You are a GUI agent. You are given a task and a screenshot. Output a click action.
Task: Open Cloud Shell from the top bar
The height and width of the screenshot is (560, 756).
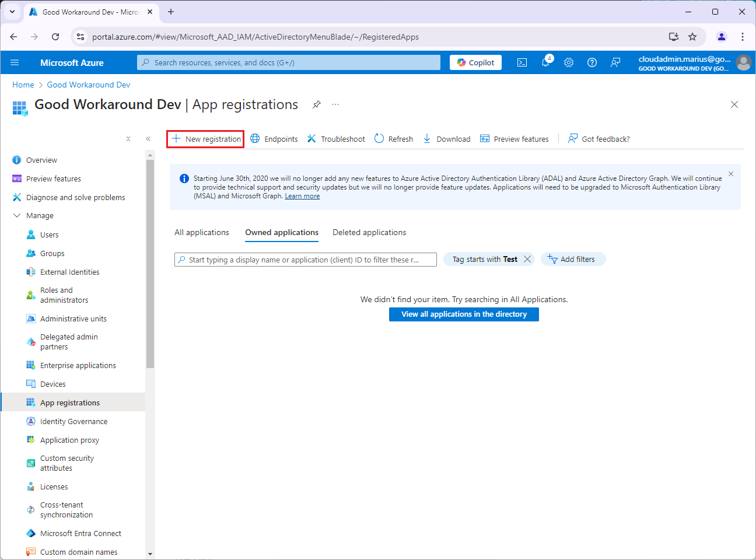point(522,62)
